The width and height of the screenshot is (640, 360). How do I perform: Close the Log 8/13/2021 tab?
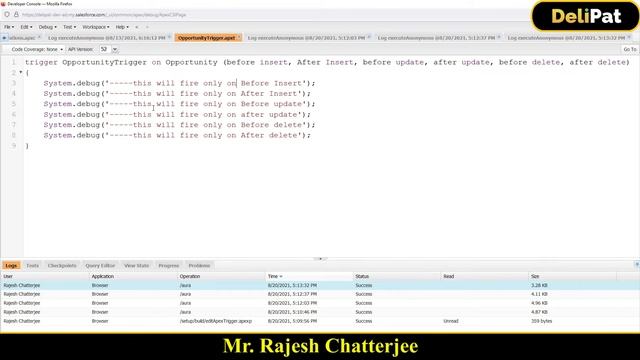(169, 37)
